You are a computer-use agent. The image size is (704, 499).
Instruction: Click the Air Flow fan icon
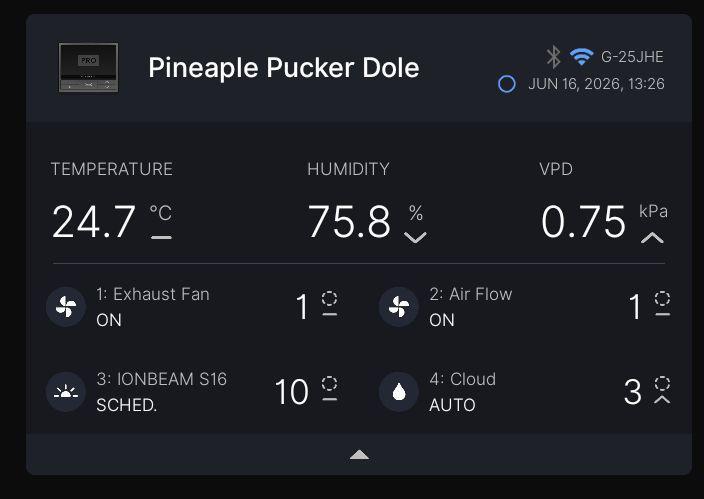point(399,307)
